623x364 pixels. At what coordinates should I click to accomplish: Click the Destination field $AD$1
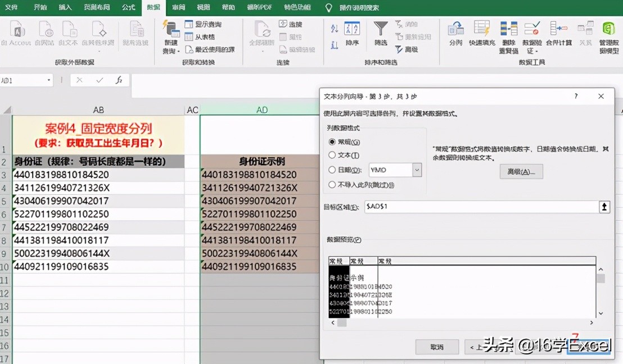[x=481, y=207]
